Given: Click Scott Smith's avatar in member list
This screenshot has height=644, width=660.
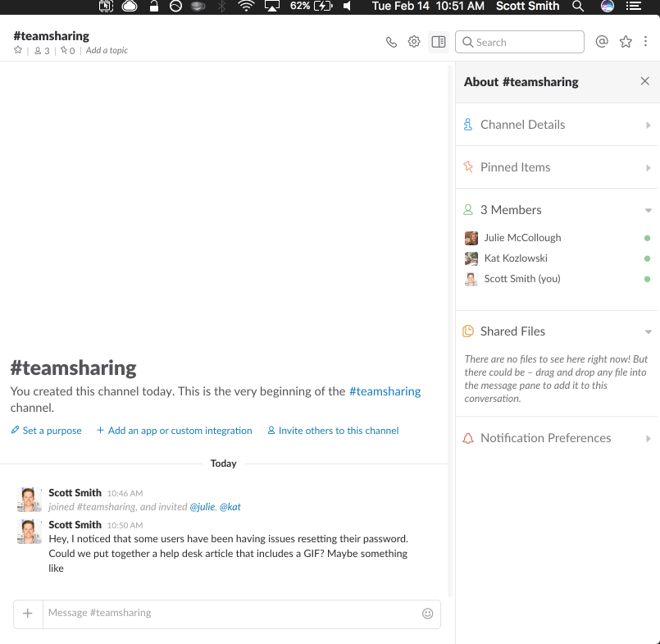Looking at the screenshot, I should (471, 279).
